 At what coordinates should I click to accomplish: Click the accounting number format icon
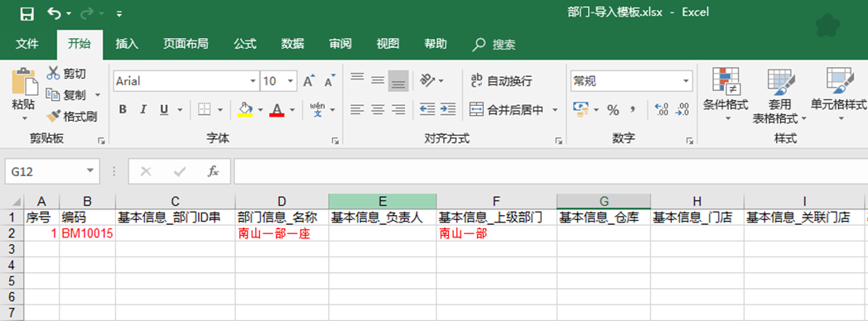tap(580, 109)
